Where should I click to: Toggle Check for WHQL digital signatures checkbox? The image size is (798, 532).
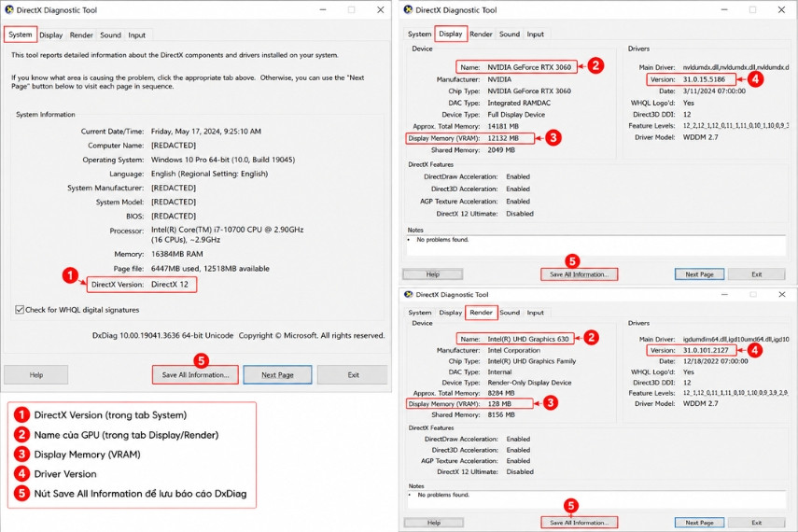[x=20, y=310]
